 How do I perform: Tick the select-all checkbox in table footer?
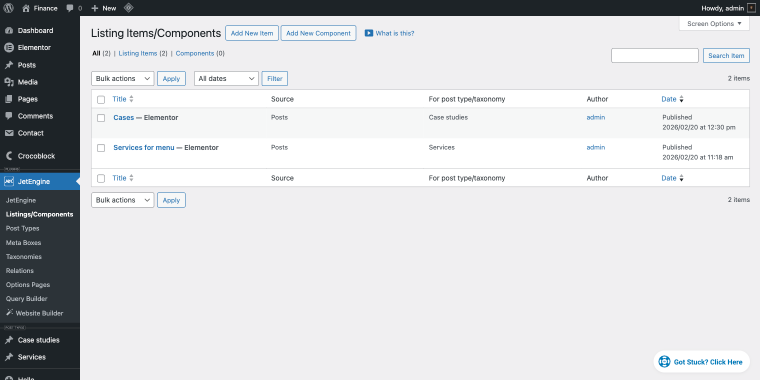(x=101, y=178)
